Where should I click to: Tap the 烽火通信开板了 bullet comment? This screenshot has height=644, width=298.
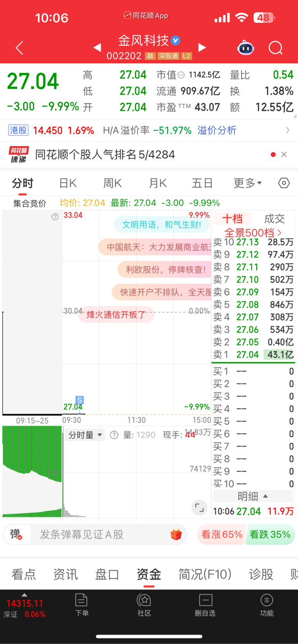116,314
